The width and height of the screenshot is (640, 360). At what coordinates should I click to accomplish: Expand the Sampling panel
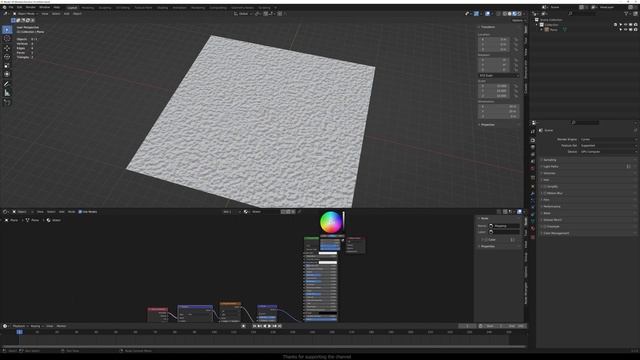click(x=550, y=160)
